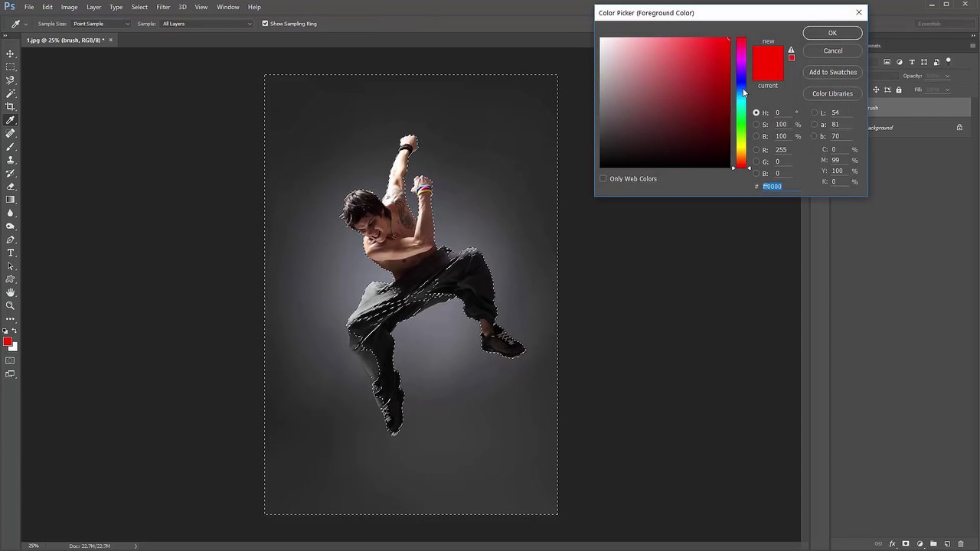980x551 pixels.
Task: Select the Type tool
Action: (10, 253)
